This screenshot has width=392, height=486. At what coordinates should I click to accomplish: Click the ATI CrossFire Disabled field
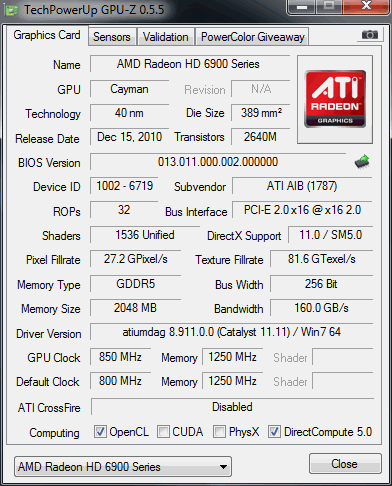(x=232, y=407)
